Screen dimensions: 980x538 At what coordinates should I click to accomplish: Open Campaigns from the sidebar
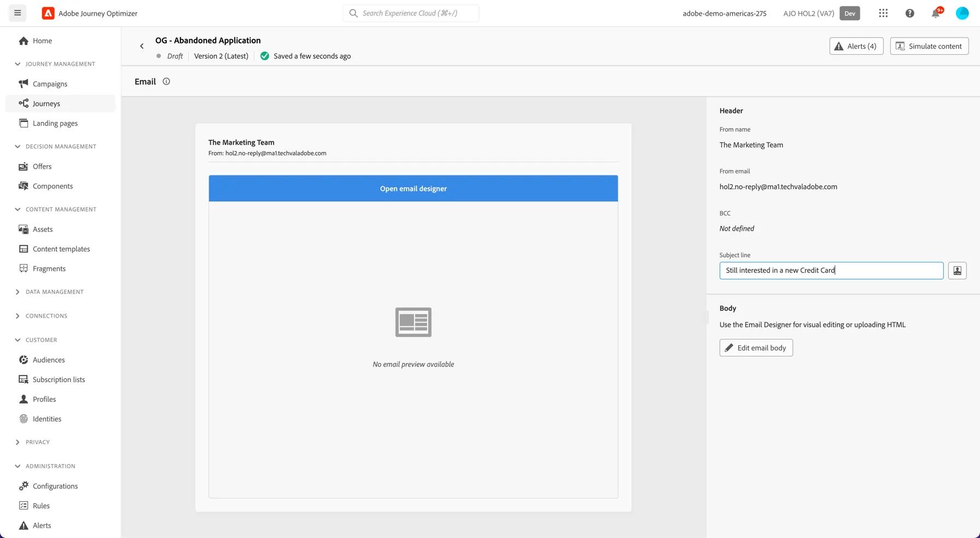60,84
